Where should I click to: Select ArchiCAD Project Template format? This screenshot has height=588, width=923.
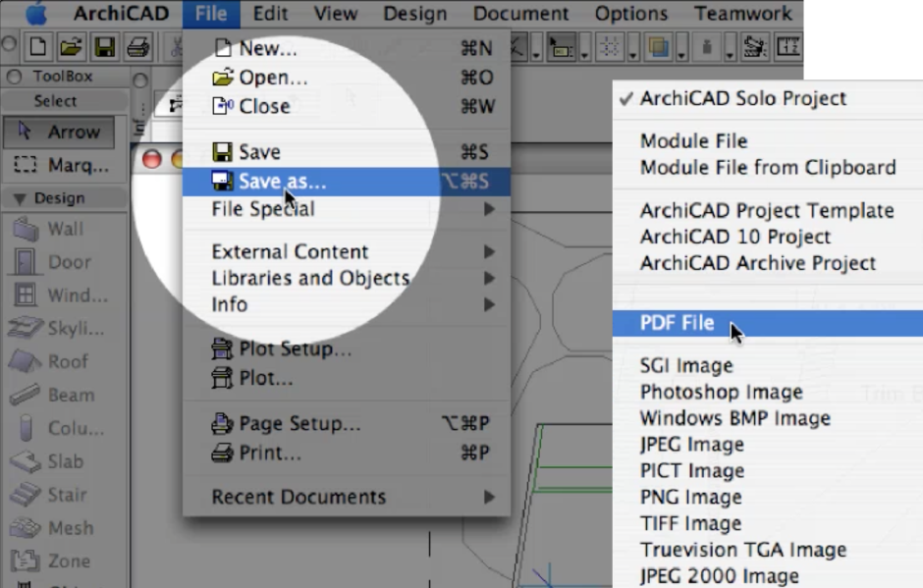tap(768, 211)
